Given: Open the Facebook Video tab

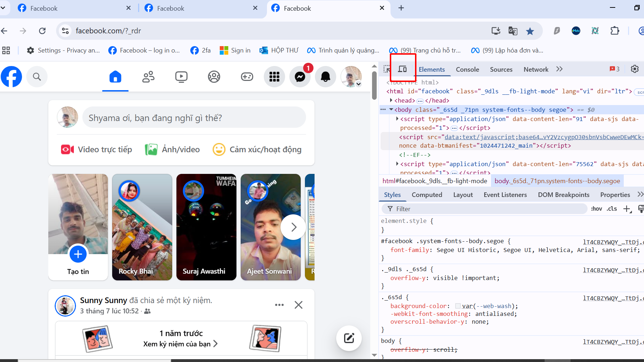Looking at the screenshot, I should tap(181, 77).
